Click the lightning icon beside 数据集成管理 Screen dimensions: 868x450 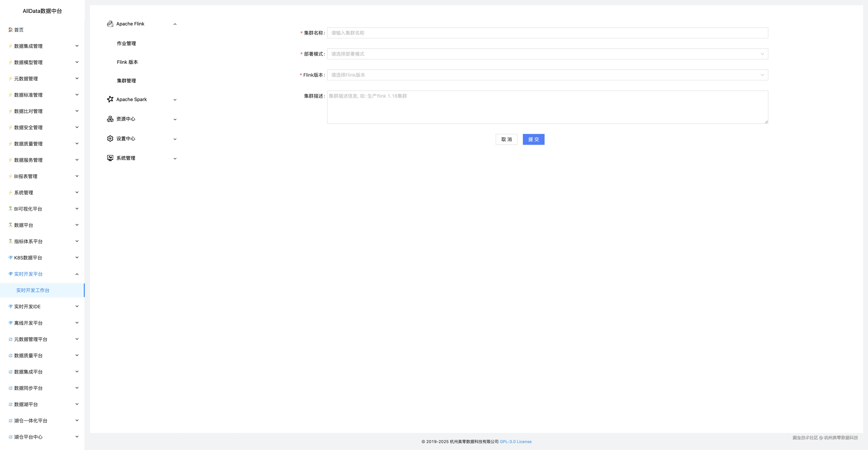(11, 46)
